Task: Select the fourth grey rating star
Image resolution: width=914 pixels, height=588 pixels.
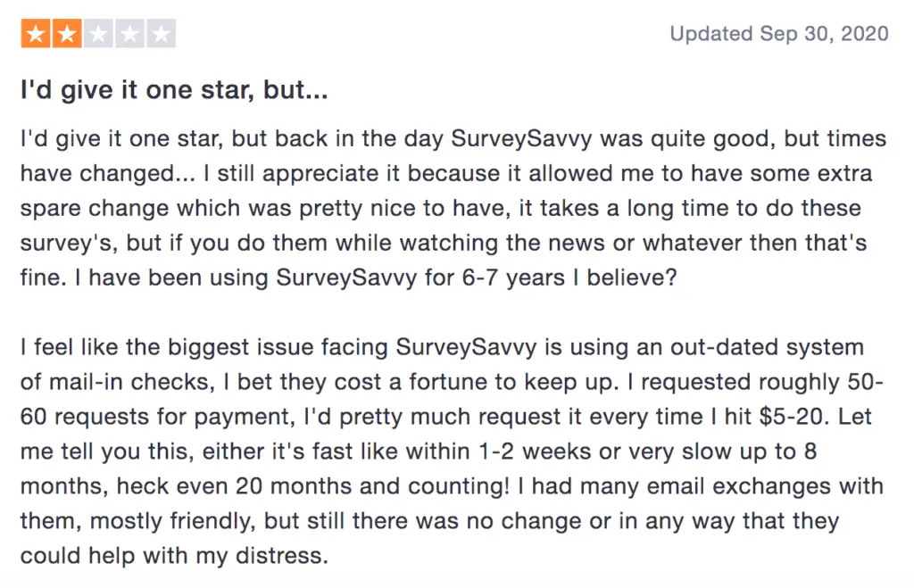Action: coord(129,34)
